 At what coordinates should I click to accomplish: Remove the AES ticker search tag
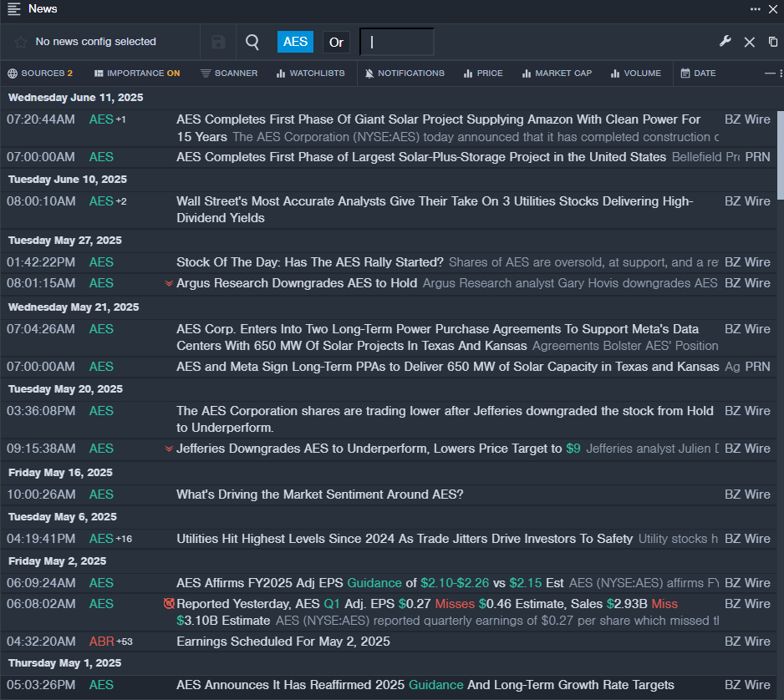(296, 42)
